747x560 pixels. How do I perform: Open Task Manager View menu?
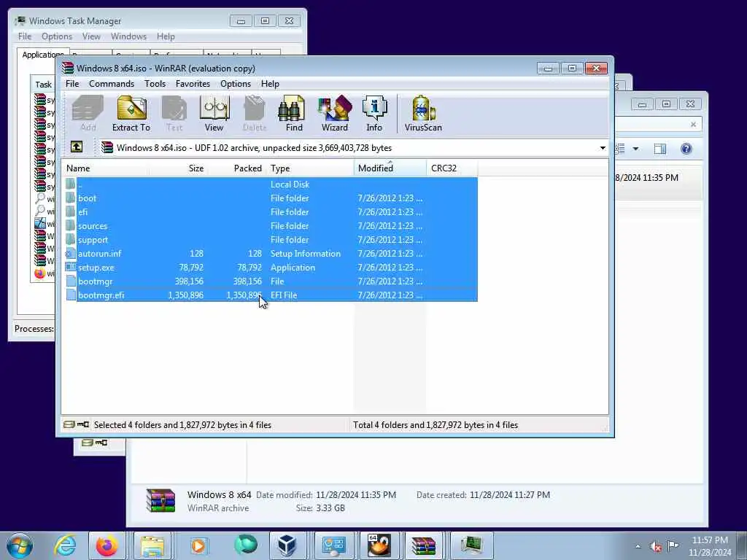coord(91,36)
